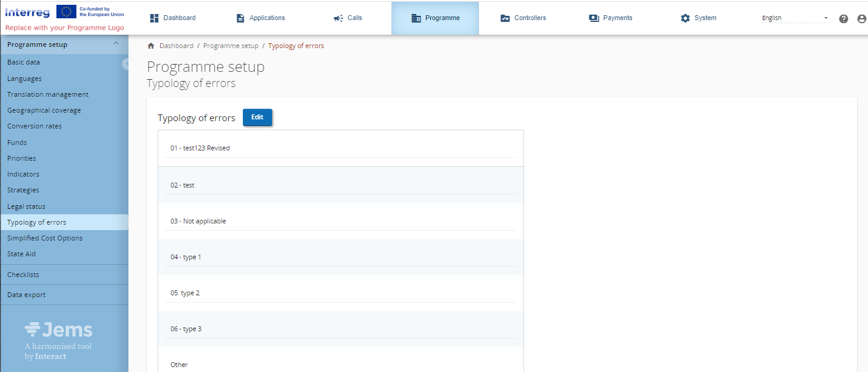868x372 pixels.
Task: Collapse the left sidebar panel
Action: click(x=126, y=64)
